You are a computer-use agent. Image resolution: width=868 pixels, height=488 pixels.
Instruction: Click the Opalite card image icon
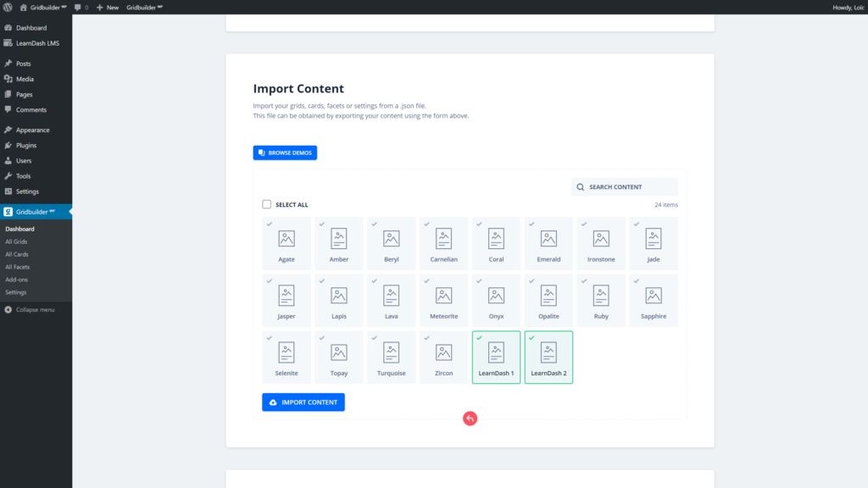click(x=548, y=296)
